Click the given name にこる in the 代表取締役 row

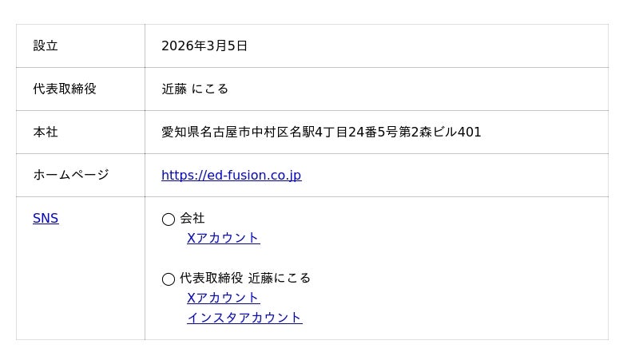click(210, 89)
